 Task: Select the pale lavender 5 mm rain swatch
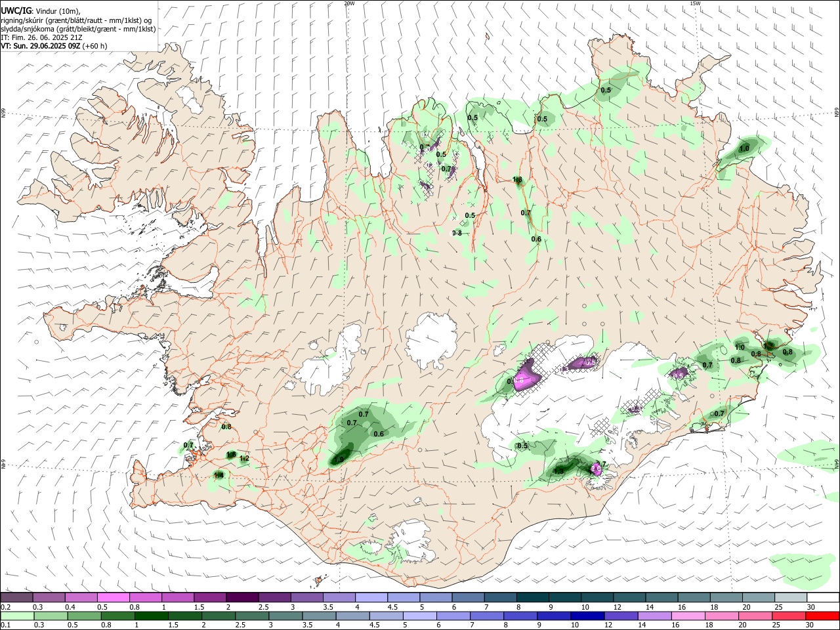click(x=419, y=616)
